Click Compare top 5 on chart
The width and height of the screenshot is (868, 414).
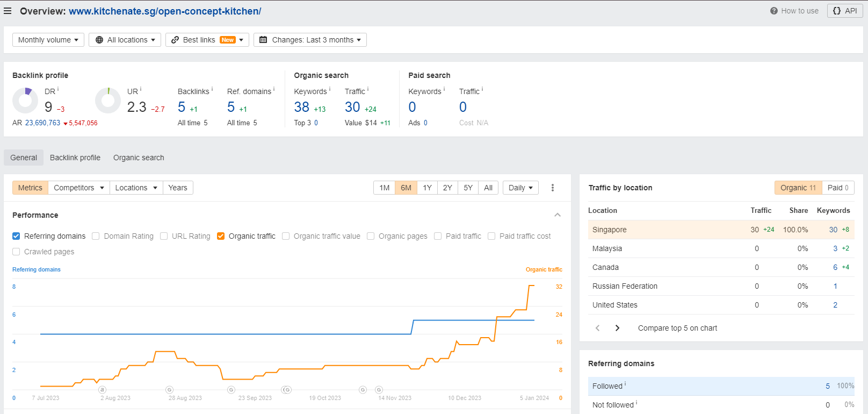point(677,328)
